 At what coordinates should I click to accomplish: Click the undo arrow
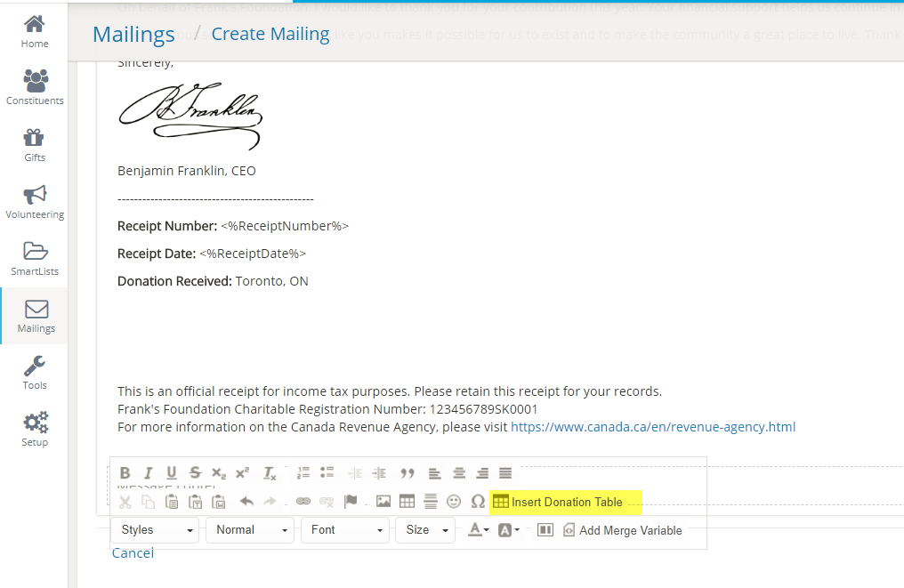coord(246,502)
